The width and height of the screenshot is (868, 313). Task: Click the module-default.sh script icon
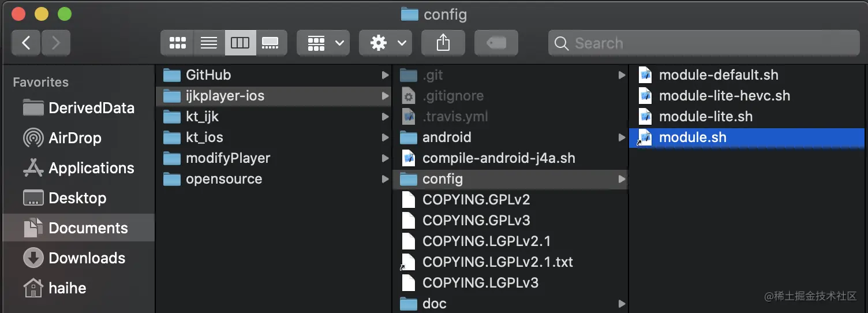645,75
